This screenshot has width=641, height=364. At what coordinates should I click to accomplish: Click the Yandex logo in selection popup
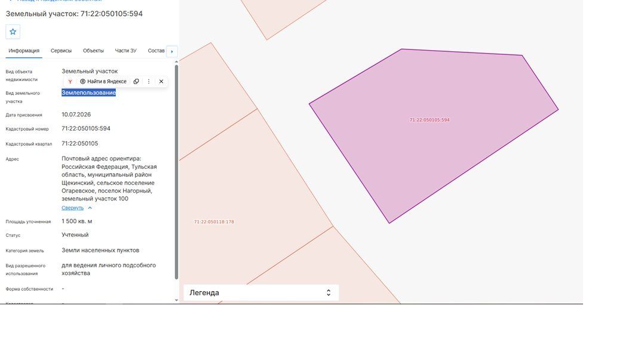pyautogui.click(x=70, y=81)
